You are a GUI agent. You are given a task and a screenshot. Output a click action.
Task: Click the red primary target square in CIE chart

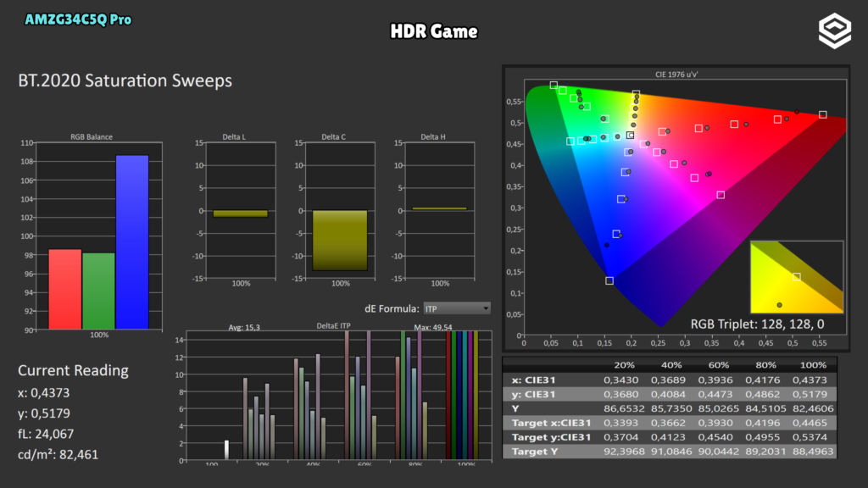coord(822,114)
